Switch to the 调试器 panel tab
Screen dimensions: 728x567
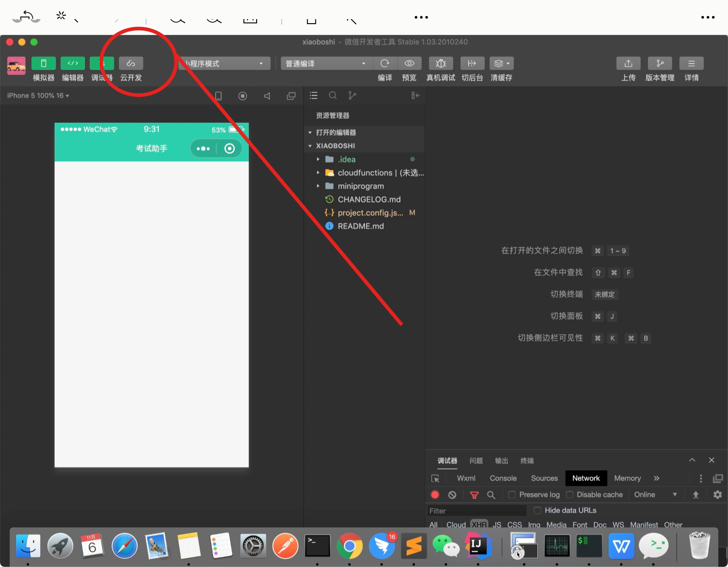[447, 461]
